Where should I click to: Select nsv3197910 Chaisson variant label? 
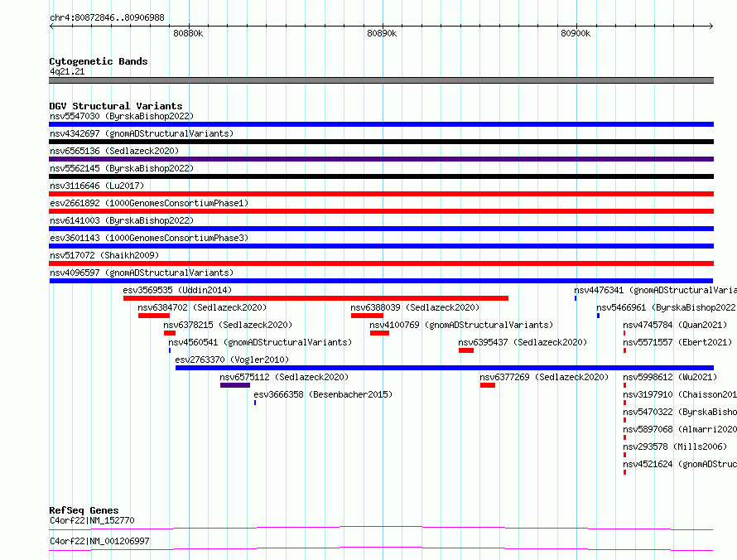click(680, 394)
